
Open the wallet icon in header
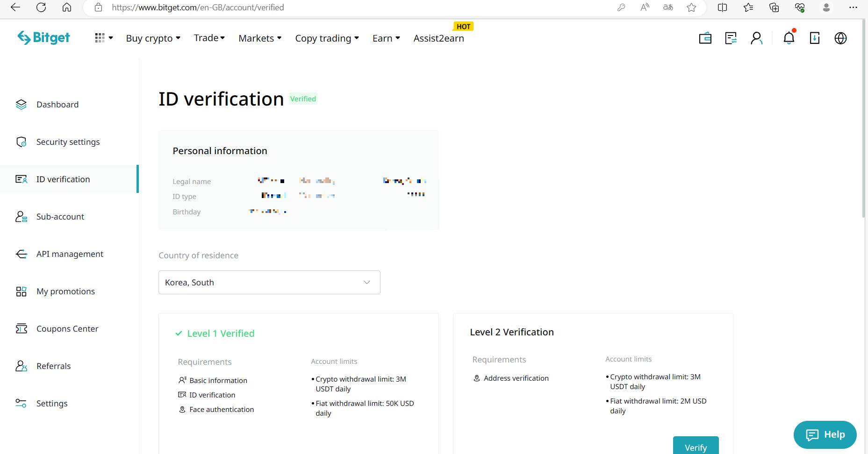coord(705,38)
